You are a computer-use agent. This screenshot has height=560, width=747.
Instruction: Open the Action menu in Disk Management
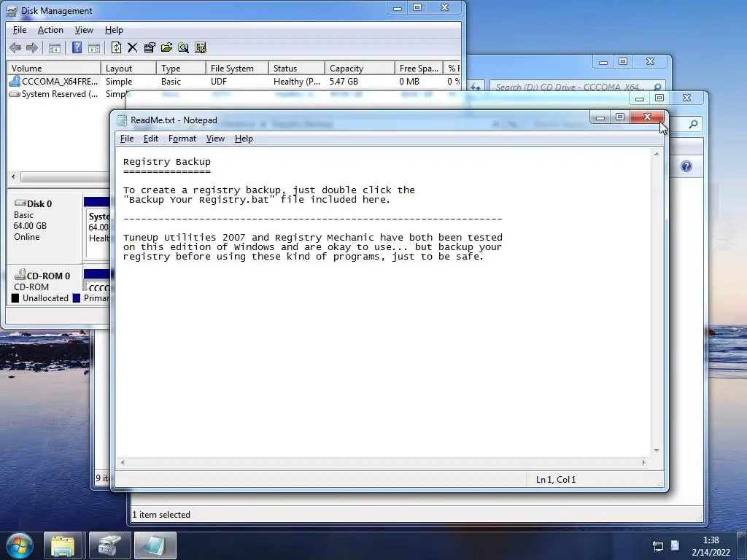click(50, 30)
